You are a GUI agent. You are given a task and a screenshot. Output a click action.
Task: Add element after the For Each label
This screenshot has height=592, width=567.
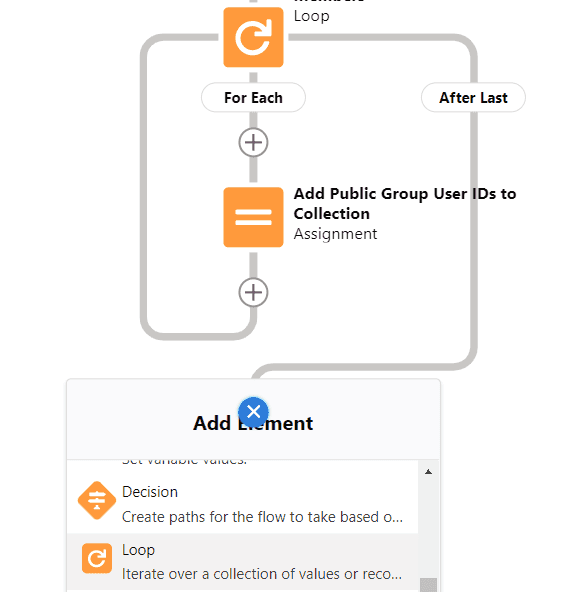pyautogui.click(x=253, y=142)
